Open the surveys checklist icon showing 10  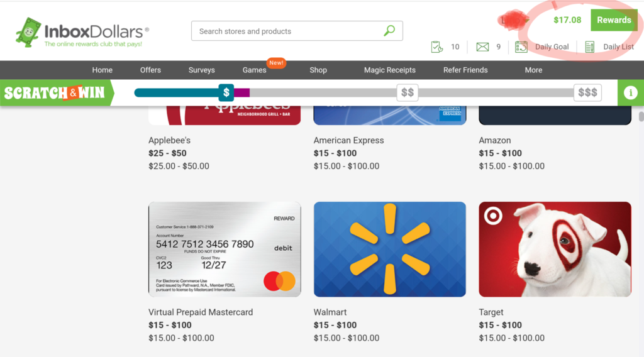(437, 47)
